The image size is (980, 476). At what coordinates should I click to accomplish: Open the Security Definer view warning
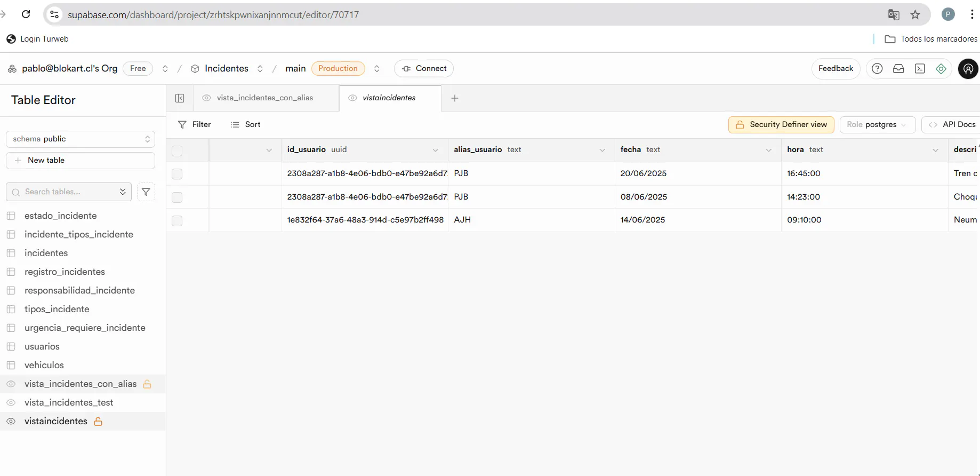point(781,125)
